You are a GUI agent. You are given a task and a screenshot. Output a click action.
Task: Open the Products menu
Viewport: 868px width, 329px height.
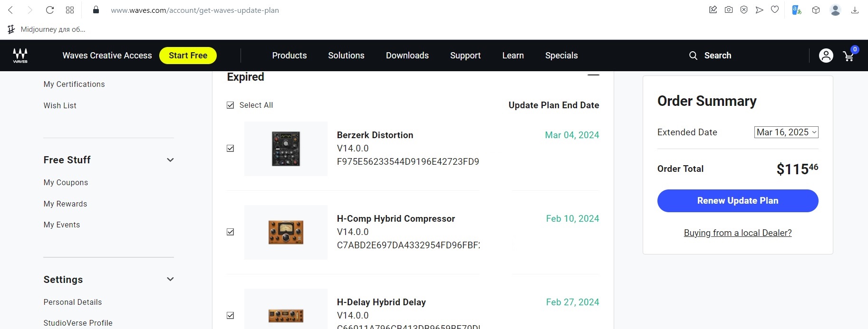click(x=289, y=56)
